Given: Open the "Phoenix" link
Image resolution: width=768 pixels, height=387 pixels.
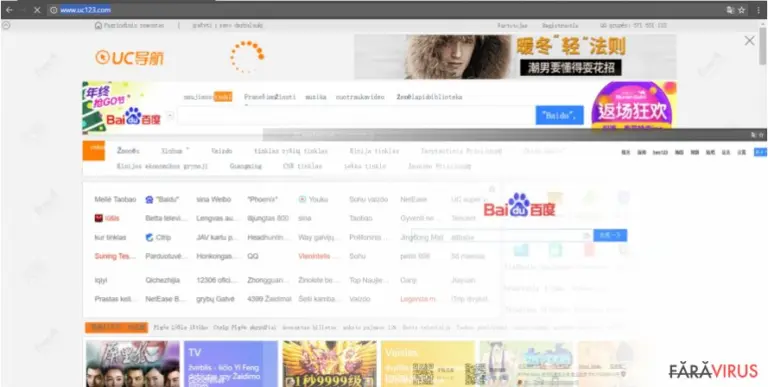Looking at the screenshot, I should coord(263,199).
